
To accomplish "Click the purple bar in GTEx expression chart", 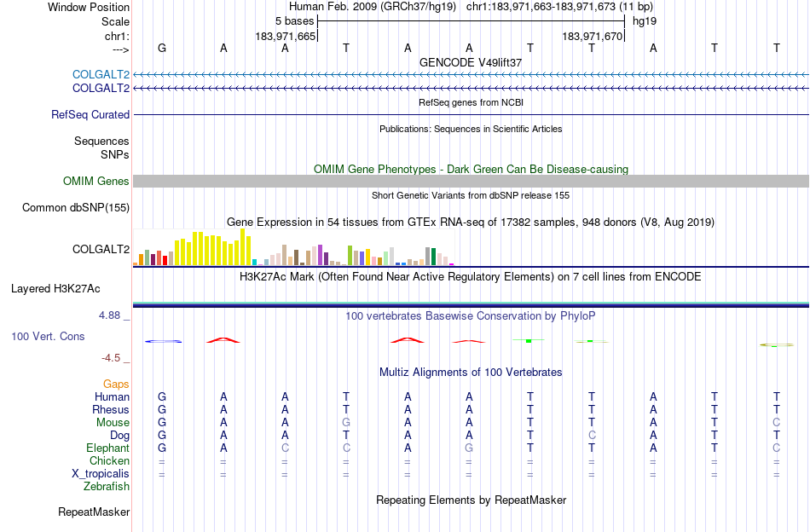I will coord(321,255).
